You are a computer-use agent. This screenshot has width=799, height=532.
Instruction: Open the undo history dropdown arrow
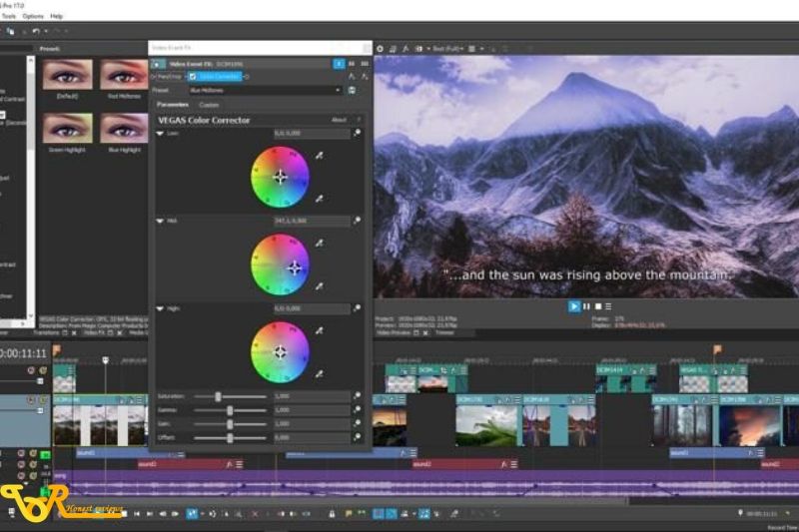coord(46,31)
